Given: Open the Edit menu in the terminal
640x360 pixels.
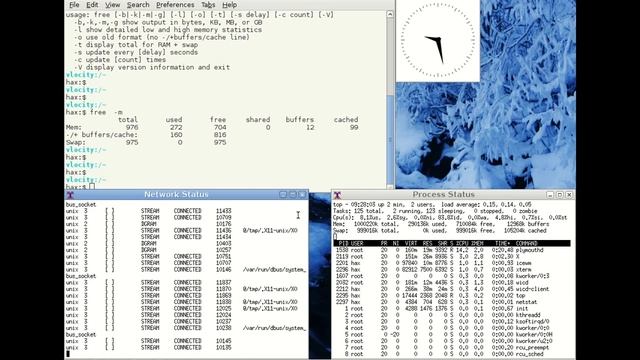Looking at the screenshot, I should [x=92, y=5].
